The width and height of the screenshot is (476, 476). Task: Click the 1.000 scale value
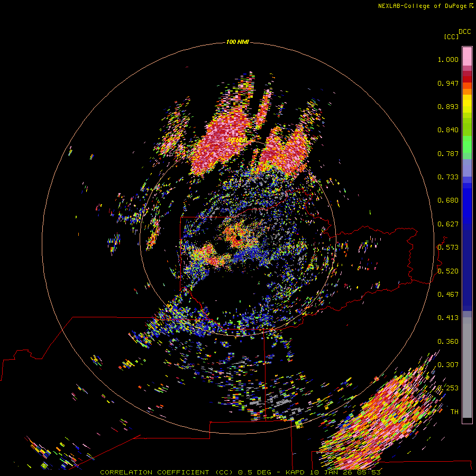tap(448, 59)
